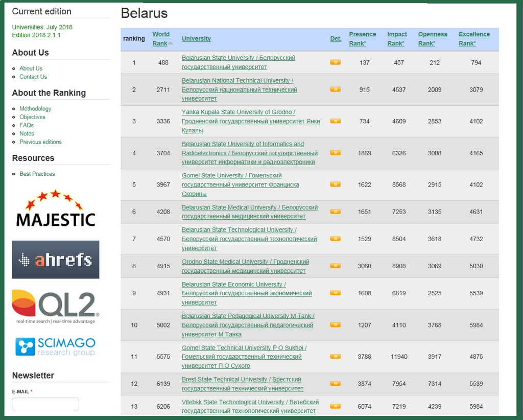Image resolution: width=523 pixels, height=420 pixels.
Task: Open details icon for Grodno State Medical University
Action: (x=335, y=266)
